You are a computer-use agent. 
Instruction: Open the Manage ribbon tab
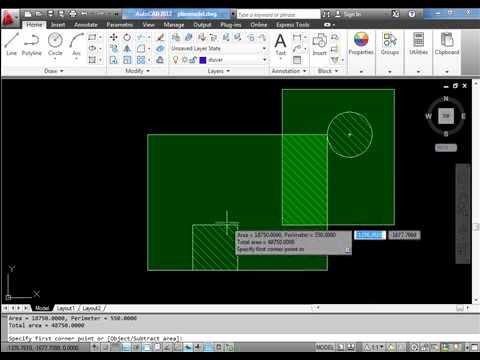[x=174, y=25]
